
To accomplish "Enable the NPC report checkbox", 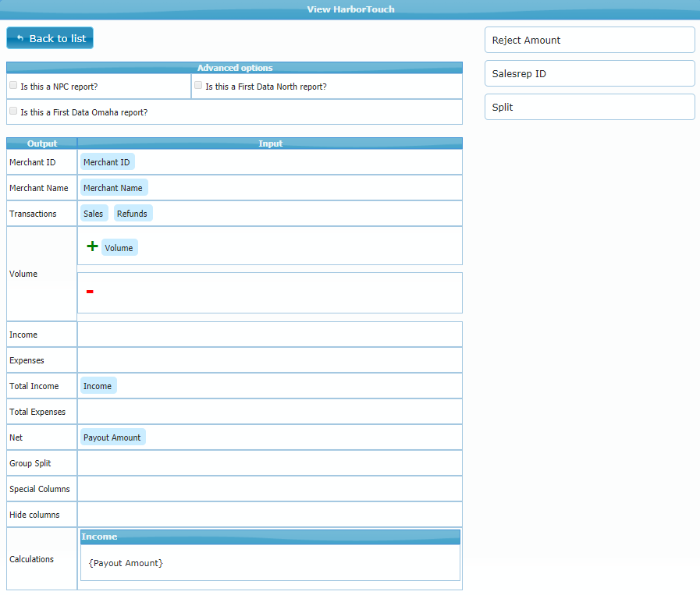I will [x=13, y=85].
